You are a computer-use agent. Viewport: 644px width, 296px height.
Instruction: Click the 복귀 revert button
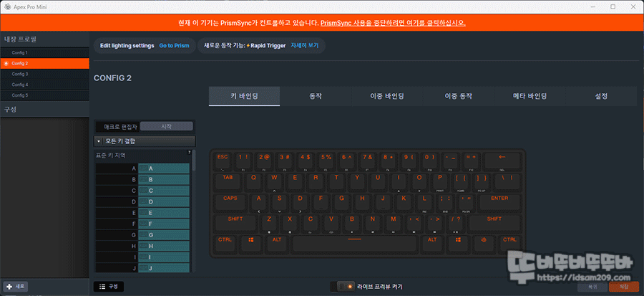[x=592, y=286]
